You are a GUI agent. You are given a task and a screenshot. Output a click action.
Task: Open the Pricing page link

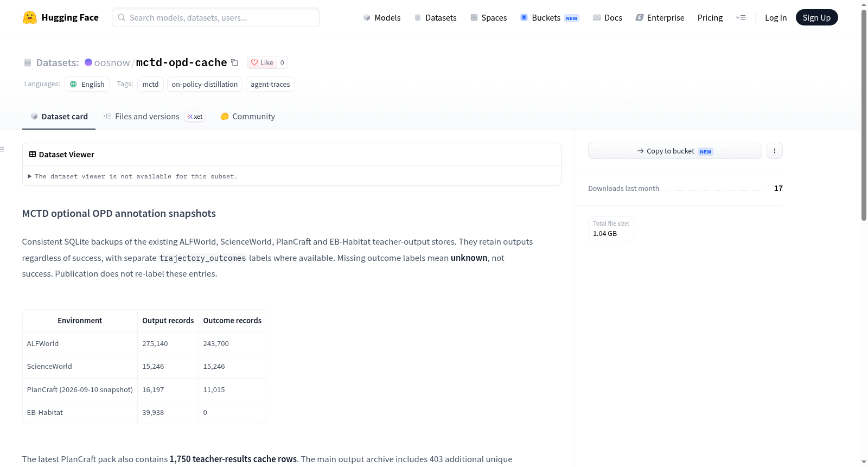tap(710, 17)
